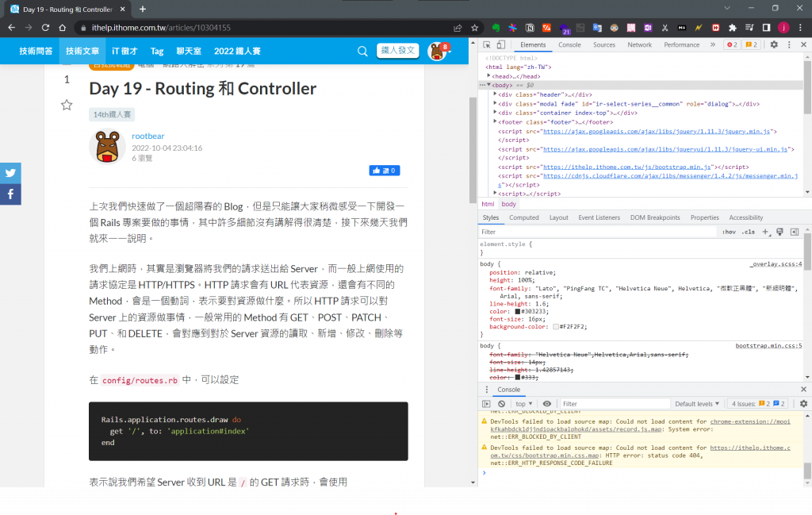This screenshot has height=515, width=812.
Task: Collapse the body element node
Action: 488,85
